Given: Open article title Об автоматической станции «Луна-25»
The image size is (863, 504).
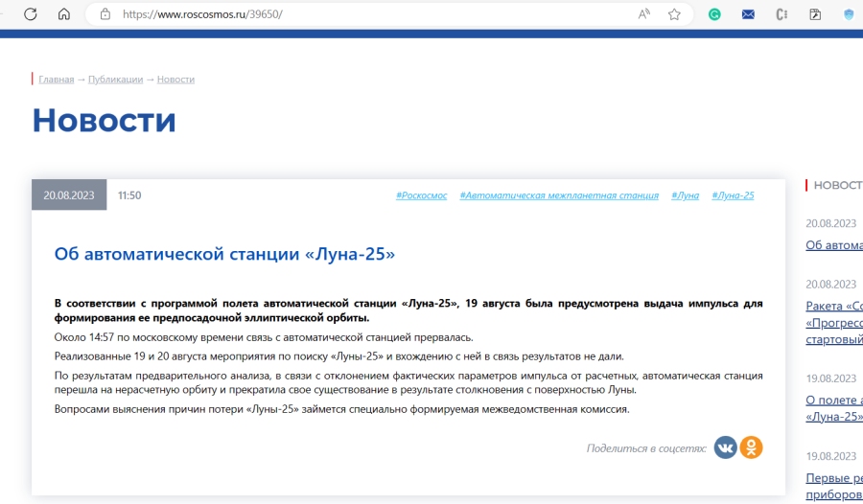Looking at the screenshot, I should 224,254.
